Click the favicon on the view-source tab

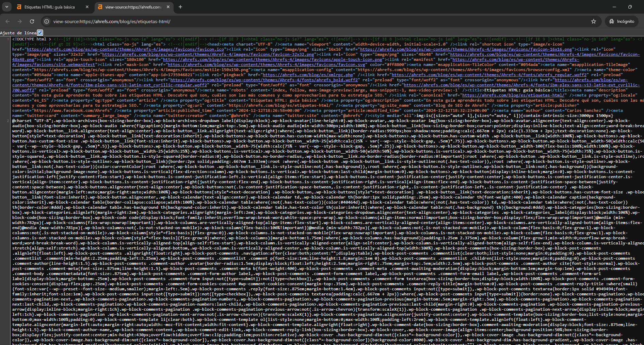(x=100, y=6)
